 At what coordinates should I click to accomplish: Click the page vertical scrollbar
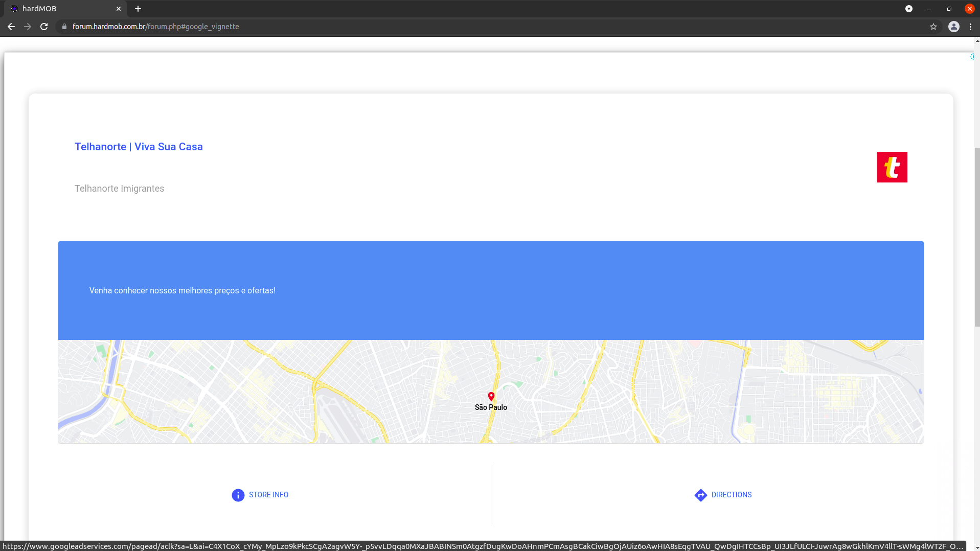(977, 237)
